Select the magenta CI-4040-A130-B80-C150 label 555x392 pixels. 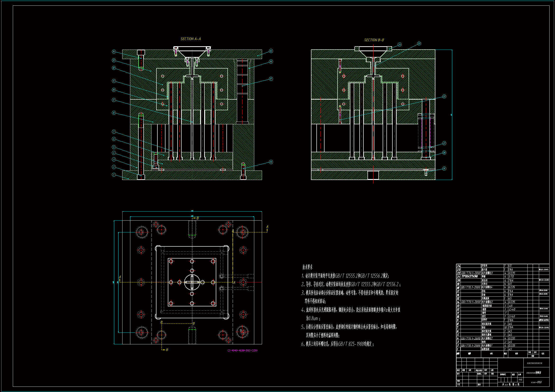point(242,350)
